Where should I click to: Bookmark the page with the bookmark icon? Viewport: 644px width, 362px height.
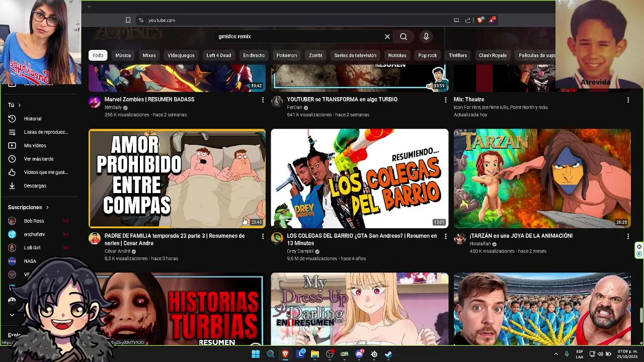128,20
